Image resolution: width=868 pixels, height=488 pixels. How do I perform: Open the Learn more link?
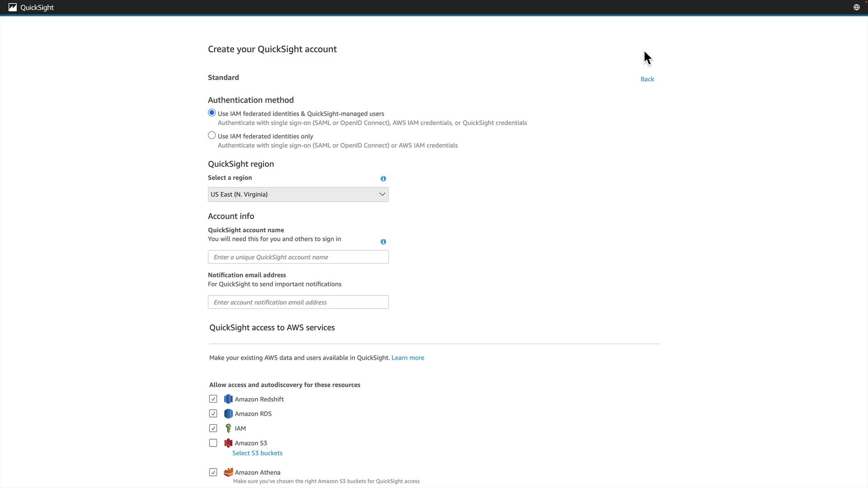407,358
